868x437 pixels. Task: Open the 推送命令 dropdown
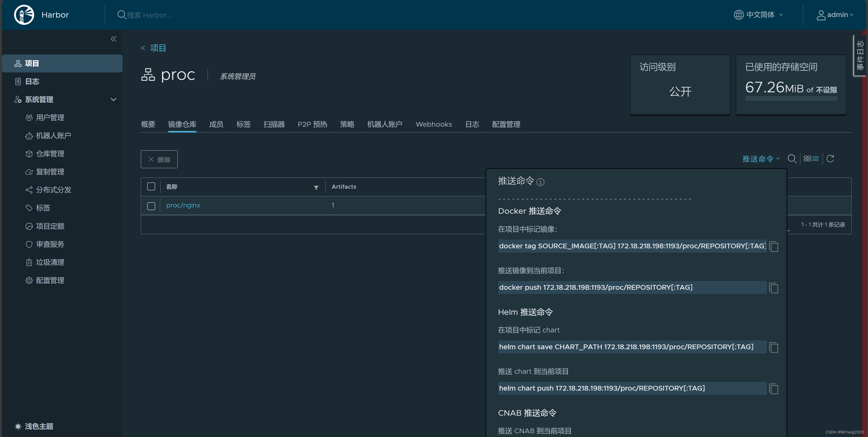[760, 158]
